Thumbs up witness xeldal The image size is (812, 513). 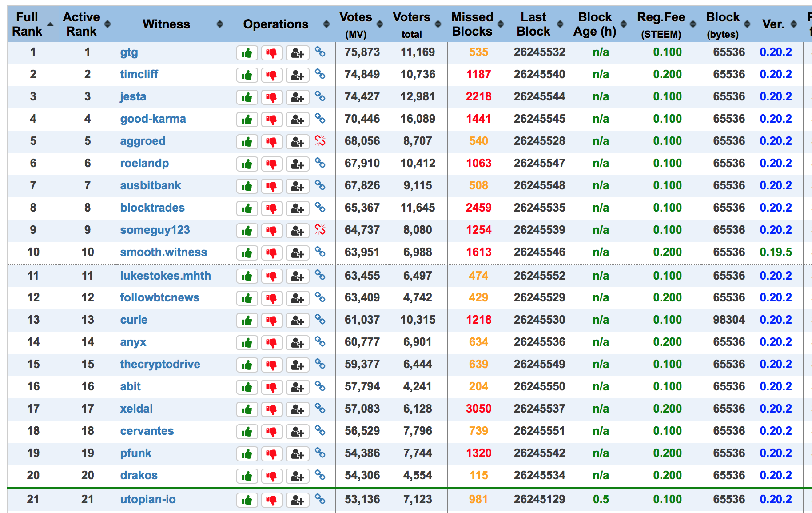(x=247, y=410)
